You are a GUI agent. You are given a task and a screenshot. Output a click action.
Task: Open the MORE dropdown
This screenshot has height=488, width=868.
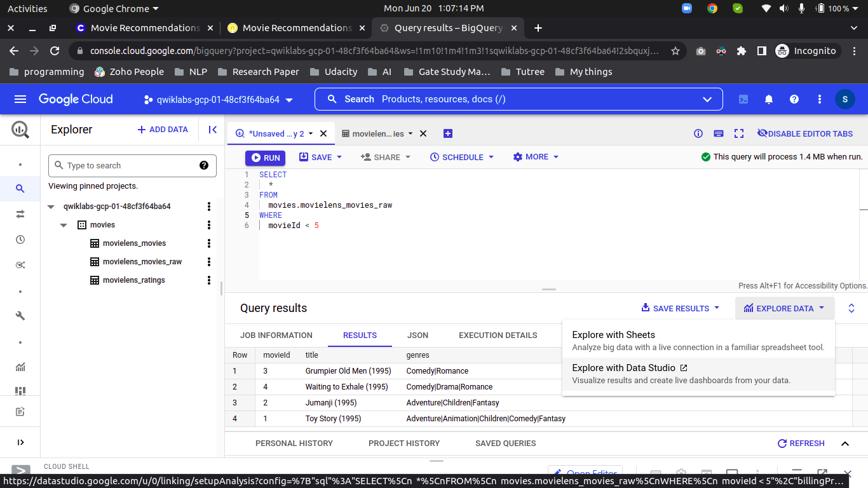pyautogui.click(x=536, y=157)
